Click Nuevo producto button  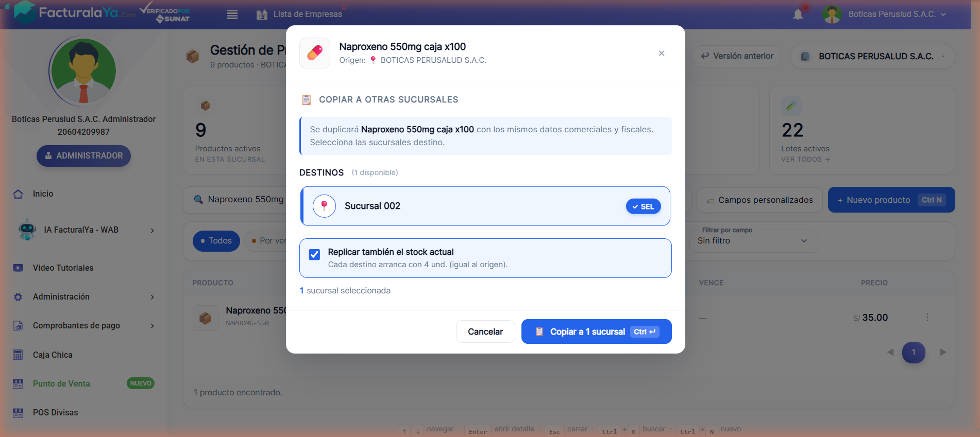891,200
